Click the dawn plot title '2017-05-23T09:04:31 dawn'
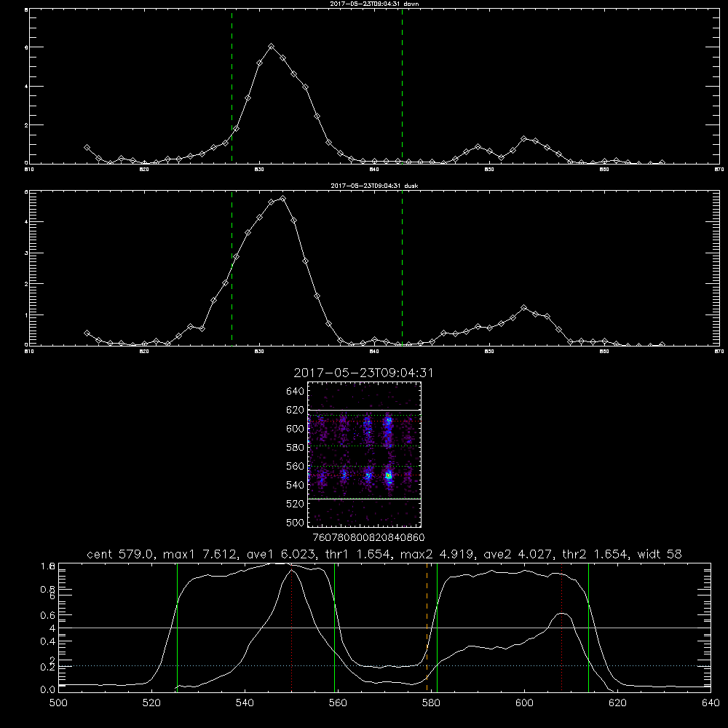The image size is (728, 728). [x=374, y=4]
